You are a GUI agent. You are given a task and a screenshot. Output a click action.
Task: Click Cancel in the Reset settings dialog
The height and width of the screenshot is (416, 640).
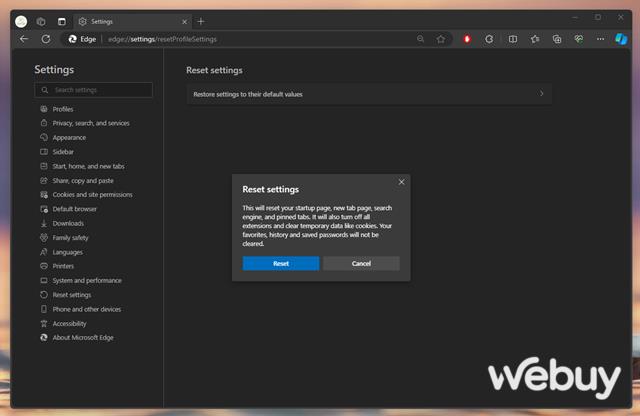pyautogui.click(x=361, y=263)
